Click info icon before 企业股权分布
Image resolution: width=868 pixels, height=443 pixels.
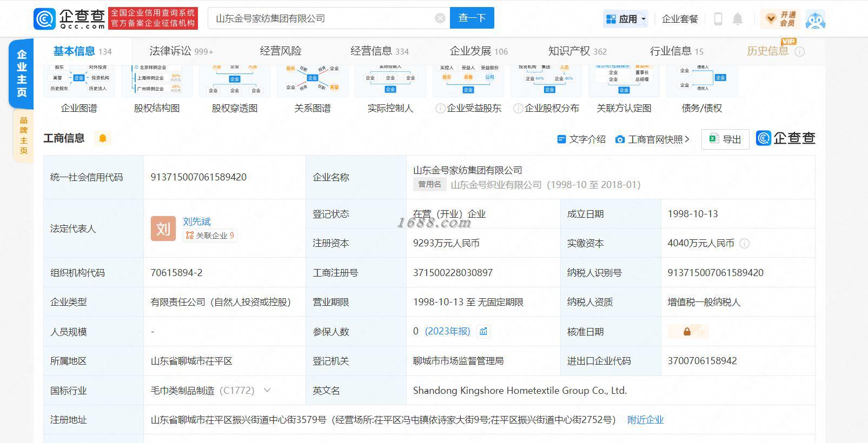(x=518, y=109)
